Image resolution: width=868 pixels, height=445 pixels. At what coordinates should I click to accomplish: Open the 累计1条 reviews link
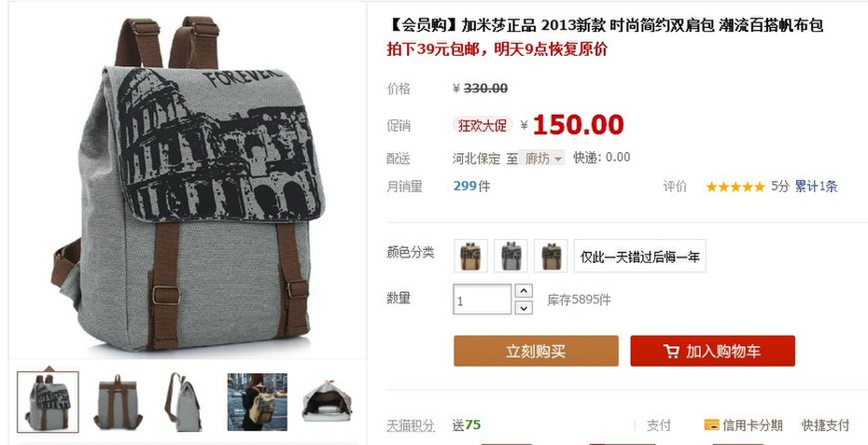(x=816, y=188)
